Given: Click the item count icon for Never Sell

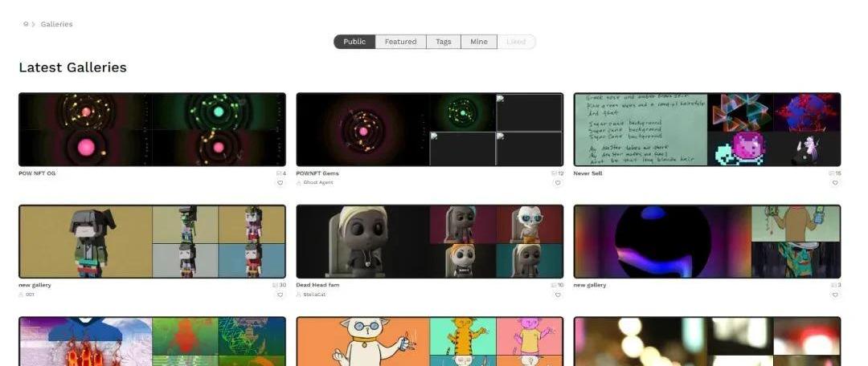Looking at the screenshot, I should pyautogui.click(x=831, y=173).
